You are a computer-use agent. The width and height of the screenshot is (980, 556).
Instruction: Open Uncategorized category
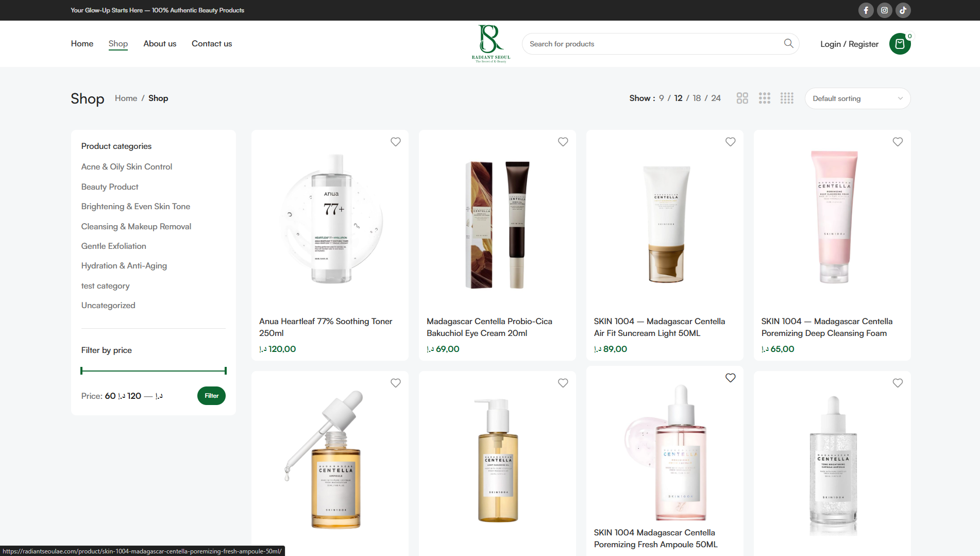point(108,306)
